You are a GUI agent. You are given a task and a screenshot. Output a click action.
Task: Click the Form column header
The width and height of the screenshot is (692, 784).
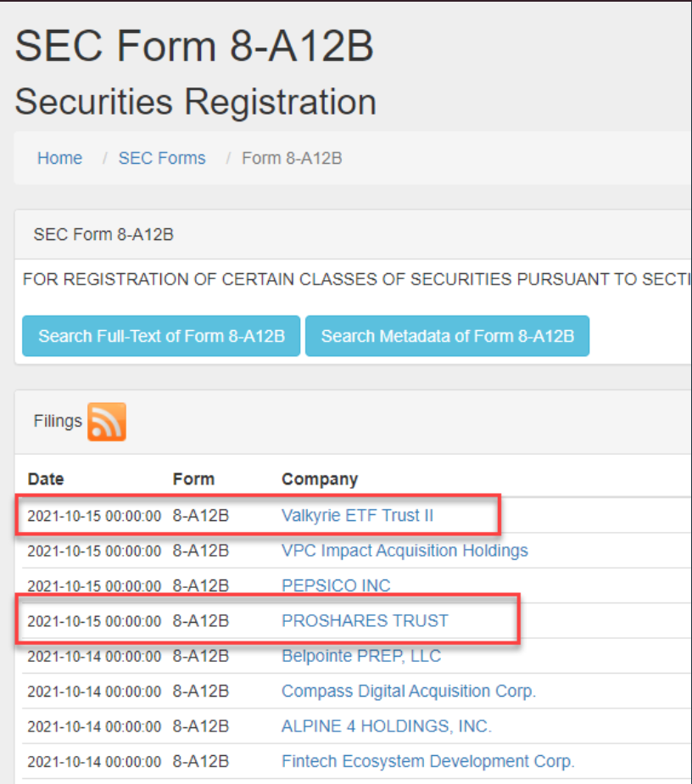coord(193,479)
